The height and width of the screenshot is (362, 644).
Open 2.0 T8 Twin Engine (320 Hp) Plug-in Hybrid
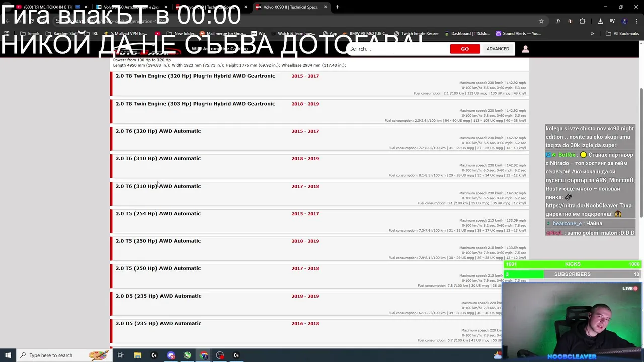pos(195,76)
